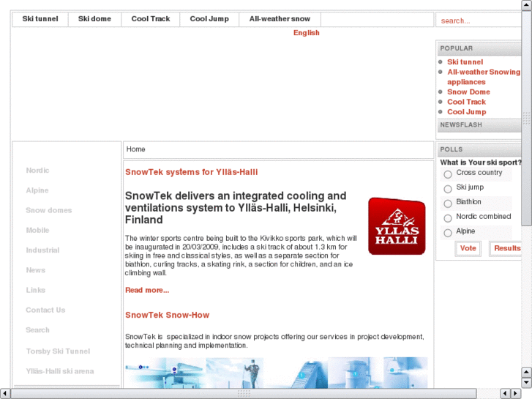This screenshot has width=532, height=399.
Task: Click horizontal scrollbar right arrow
Action: (516, 394)
